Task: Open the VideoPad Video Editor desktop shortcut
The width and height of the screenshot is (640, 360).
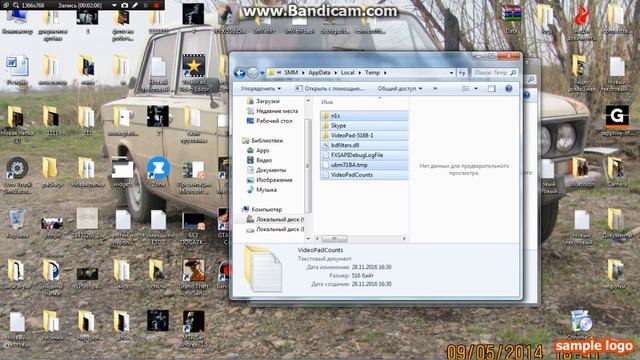Action: pyautogui.click(x=193, y=73)
